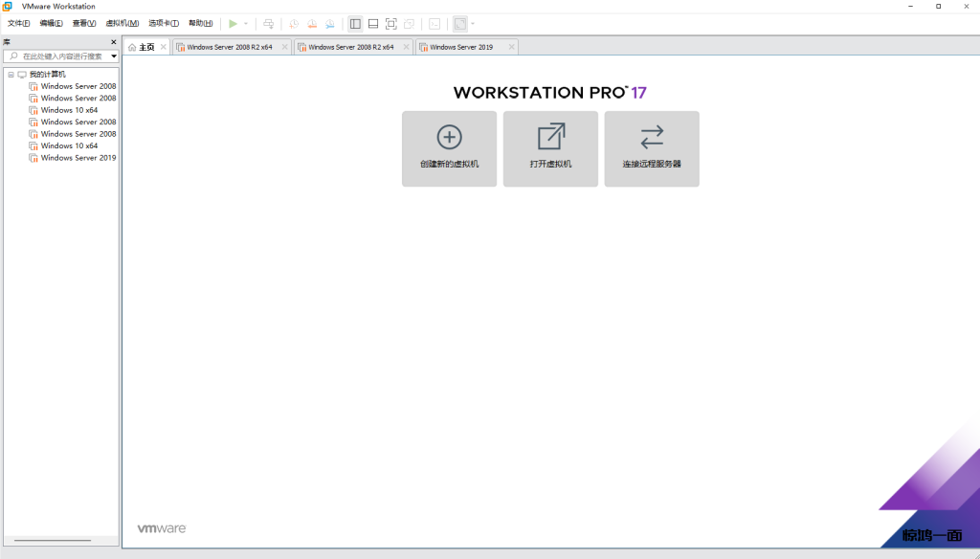
Task: Open the 帮助 menu
Action: [200, 23]
